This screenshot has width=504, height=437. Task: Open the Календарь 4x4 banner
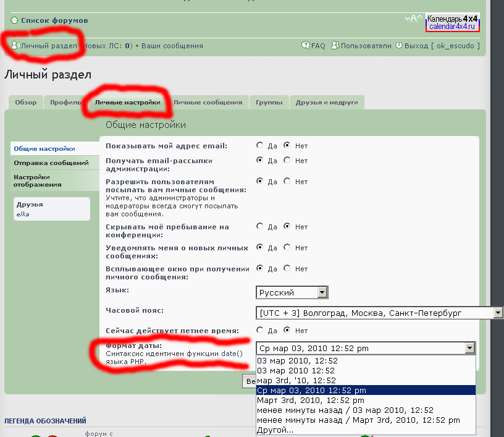click(x=452, y=23)
